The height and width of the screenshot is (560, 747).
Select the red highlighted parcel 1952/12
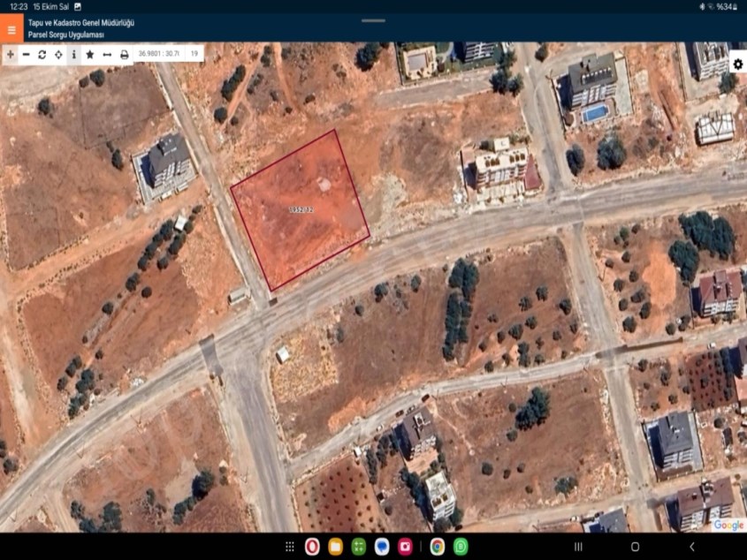click(x=300, y=210)
